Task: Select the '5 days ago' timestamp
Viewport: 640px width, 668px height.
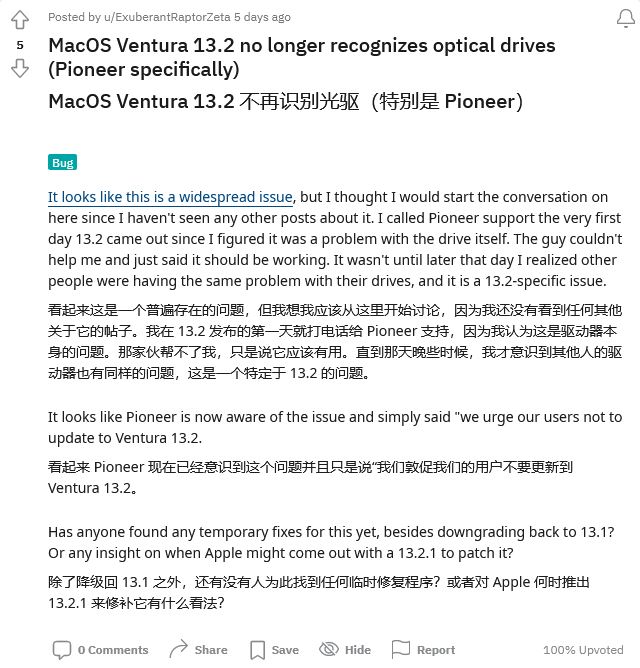Action: click(x=262, y=17)
